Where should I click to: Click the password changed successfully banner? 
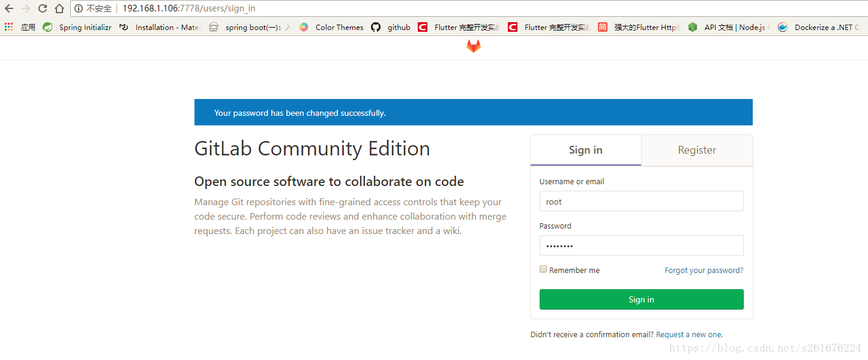[x=474, y=112]
